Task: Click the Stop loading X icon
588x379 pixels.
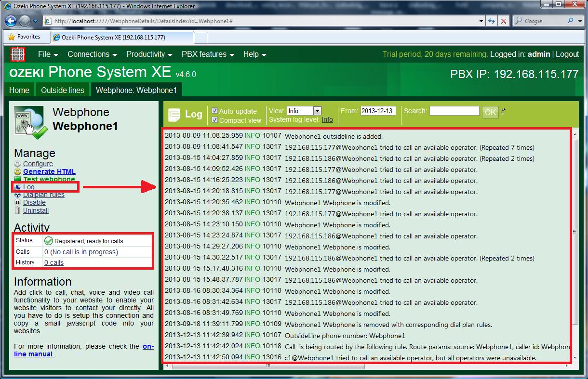Action: [503, 21]
